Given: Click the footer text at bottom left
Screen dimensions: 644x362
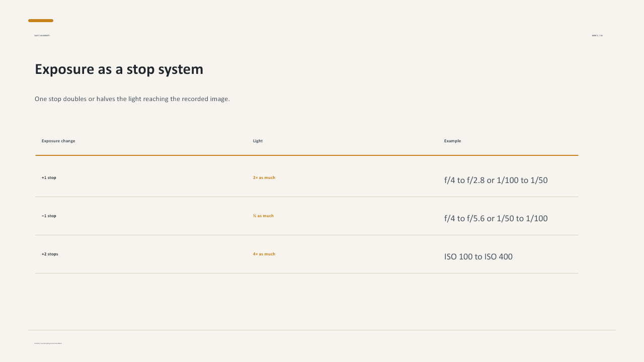Looking at the screenshot, I should click(x=48, y=343).
